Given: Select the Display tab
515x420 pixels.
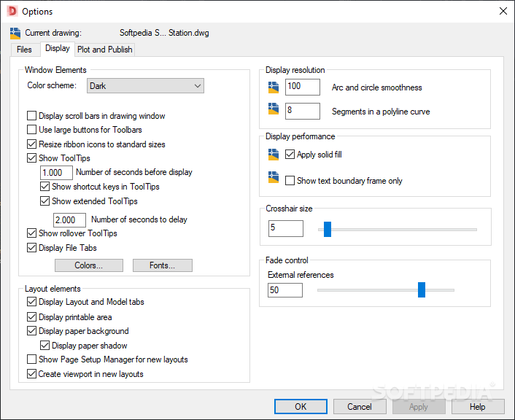Looking at the screenshot, I should (x=58, y=49).
